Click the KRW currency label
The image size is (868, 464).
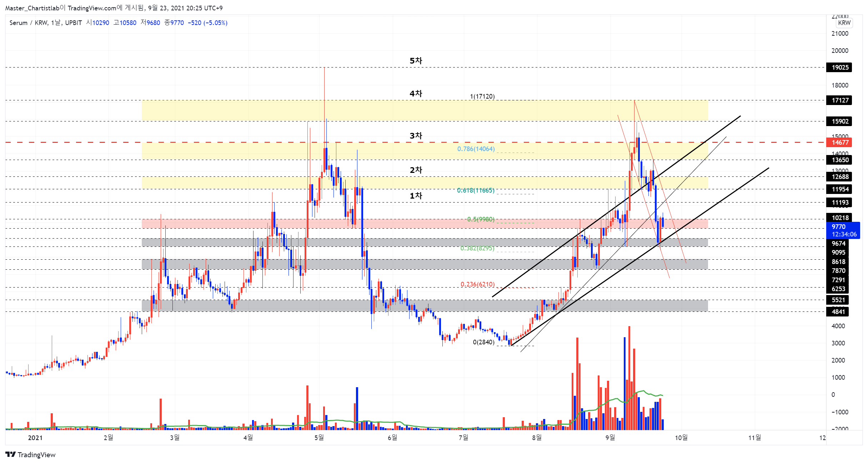(x=844, y=23)
